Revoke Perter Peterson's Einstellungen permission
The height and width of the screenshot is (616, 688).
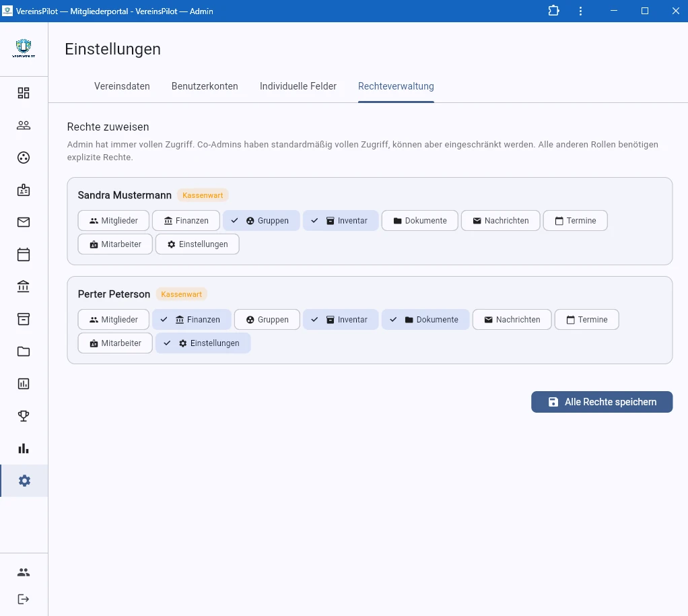point(203,343)
